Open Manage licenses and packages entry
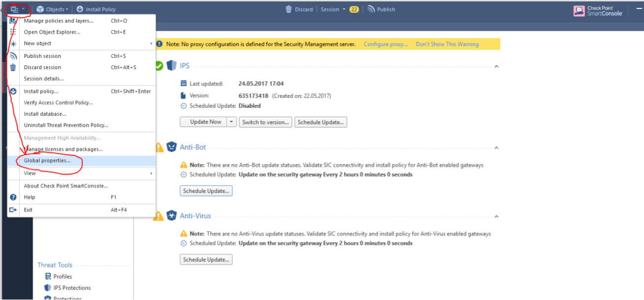The height and width of the screenshot is (300, 644). click(81, 149)
